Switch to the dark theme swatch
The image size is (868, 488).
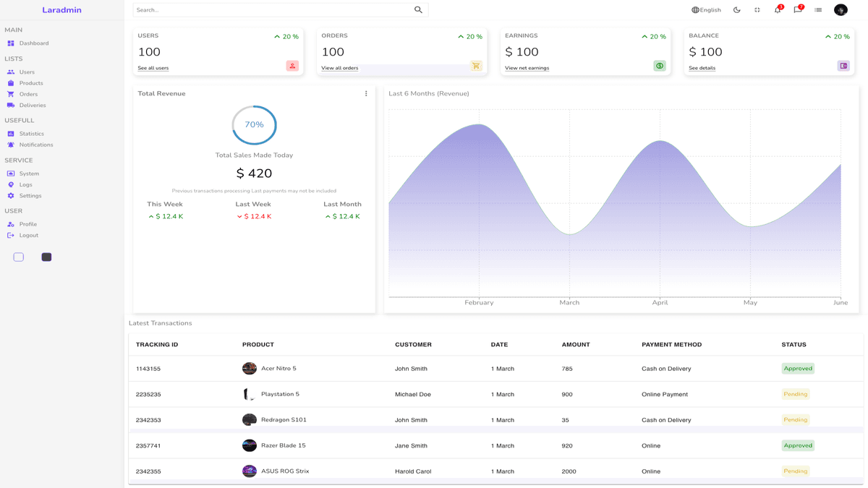(x=46, y=257)
